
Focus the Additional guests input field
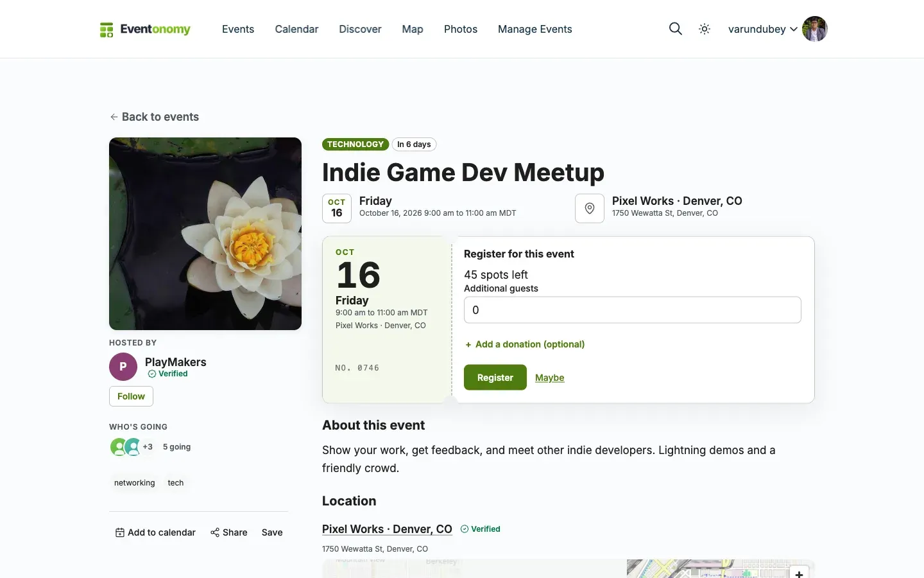click(633, 310)
